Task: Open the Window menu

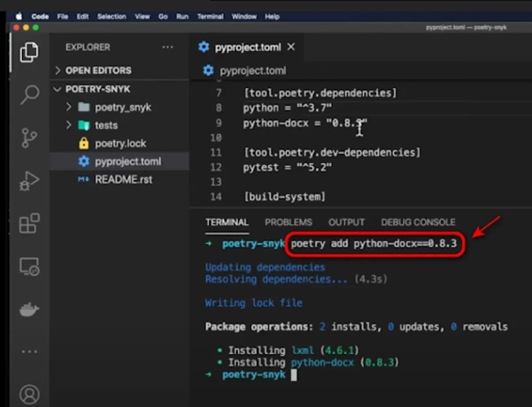Action: click(x=244, y=16)
